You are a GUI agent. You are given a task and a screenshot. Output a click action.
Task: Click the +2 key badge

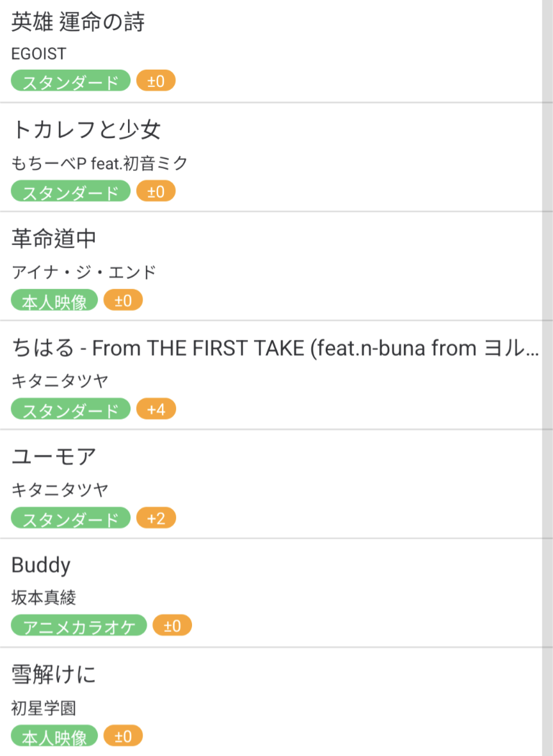(156, 518)
